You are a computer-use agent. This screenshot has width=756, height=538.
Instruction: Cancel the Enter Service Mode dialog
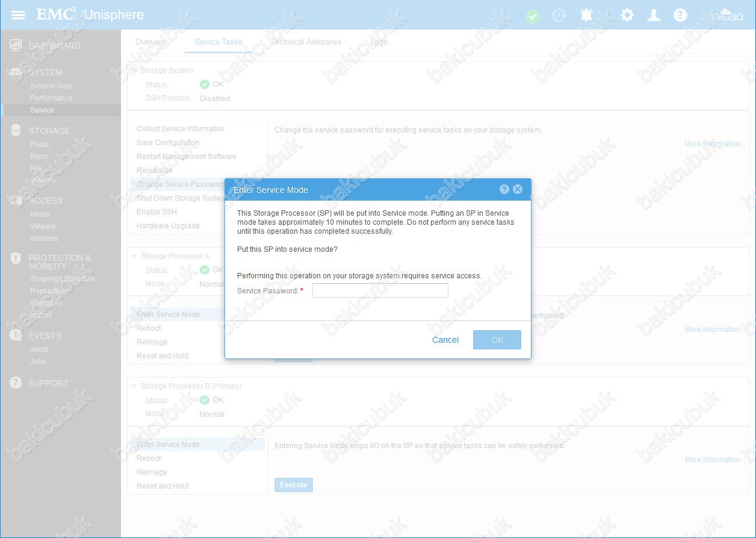click(x=445, y=340)
